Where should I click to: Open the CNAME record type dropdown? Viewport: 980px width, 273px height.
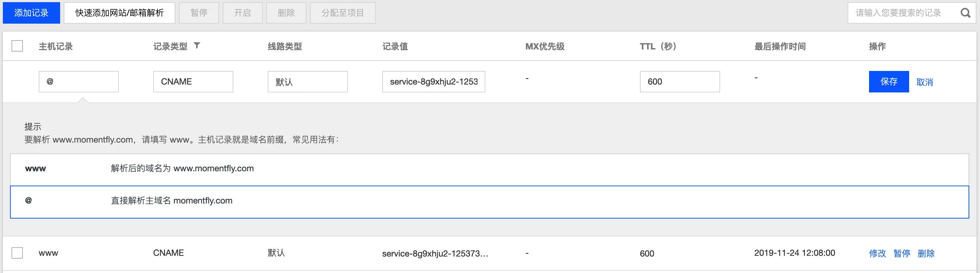coord(193,82)
